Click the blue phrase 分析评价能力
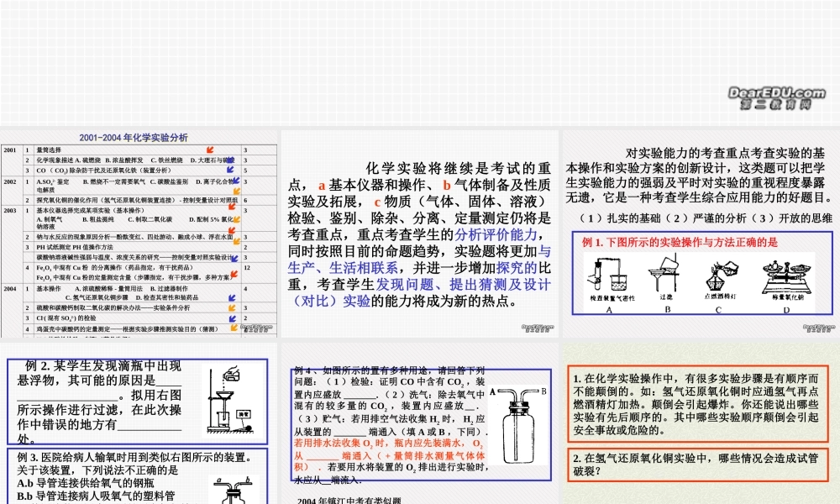The width and height of the screenshot is (840, 504). [x=496, y=234]
